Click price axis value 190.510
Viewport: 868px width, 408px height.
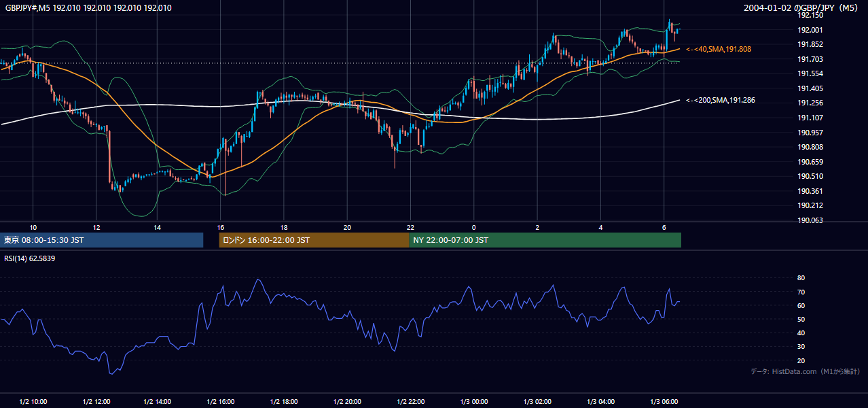click(x=810, y=176)
